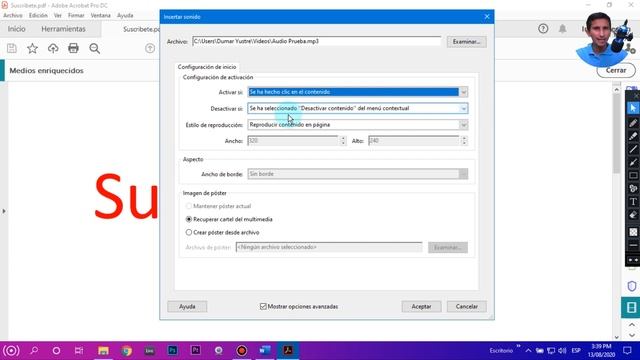
Task: Click the Windows search taskbar icon
Action: (34, 351)
